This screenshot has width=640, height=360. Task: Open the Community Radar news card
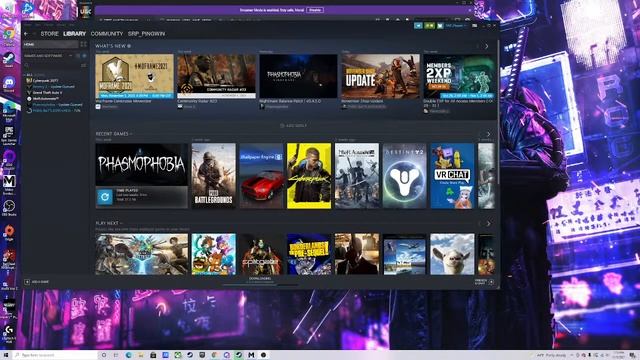click(x=216, y=76)
